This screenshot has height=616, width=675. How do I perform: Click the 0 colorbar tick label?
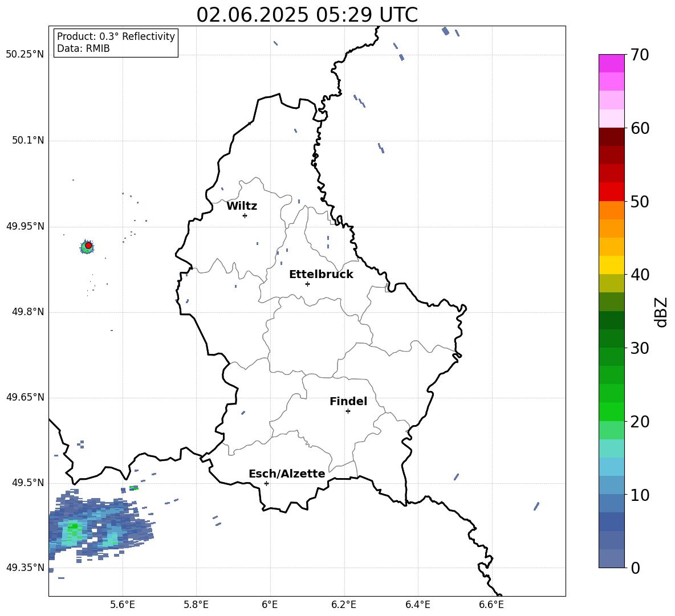635,568
